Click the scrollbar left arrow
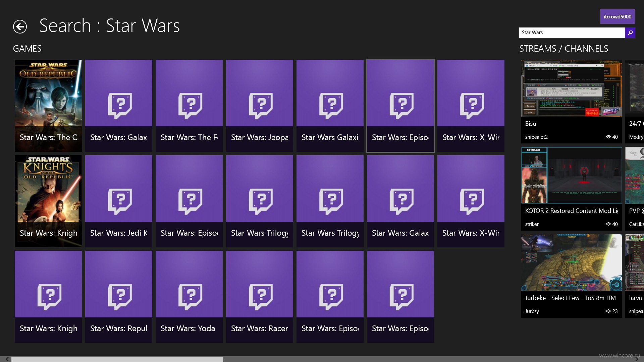Viewport: 644px width, 362px height. [7, 359]
